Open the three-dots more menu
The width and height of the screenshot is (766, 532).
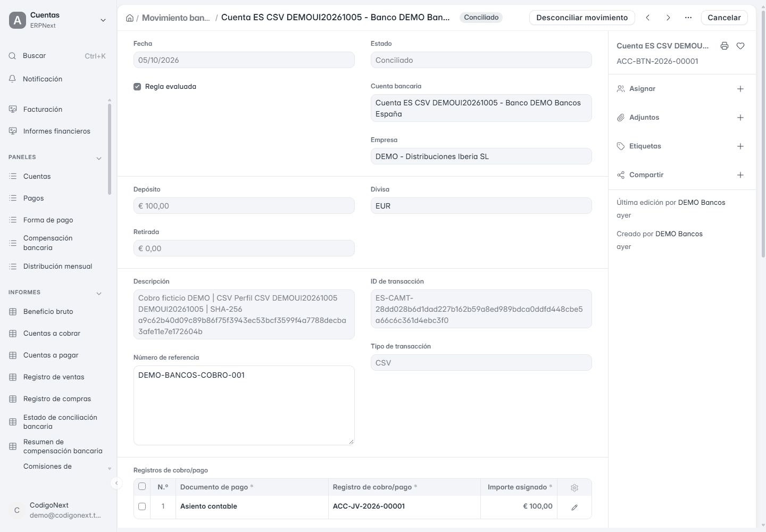click(688, 18)
